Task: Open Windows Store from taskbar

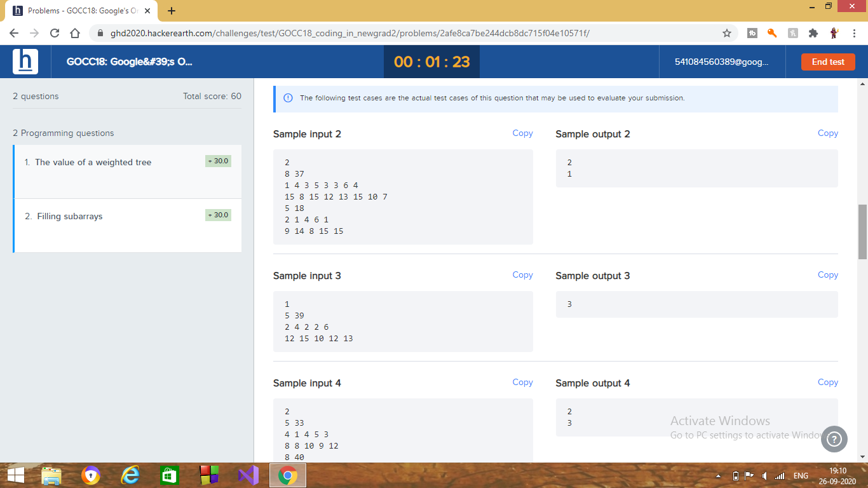Action: pos(170,475)
